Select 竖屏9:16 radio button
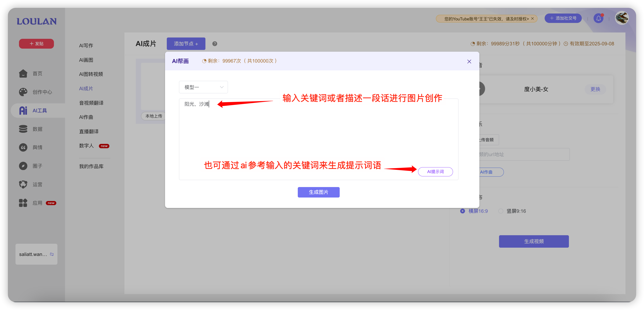This screenshot has height=310, width=644. point(501,211)
